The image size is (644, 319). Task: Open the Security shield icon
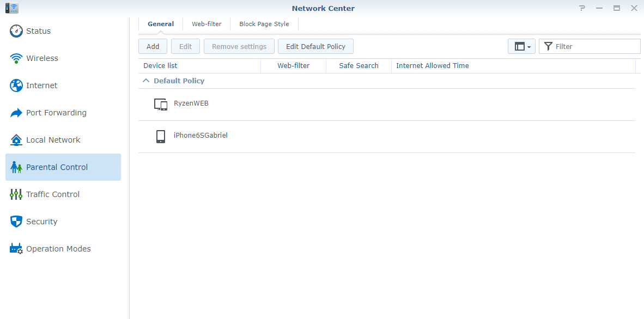[16, 222]
